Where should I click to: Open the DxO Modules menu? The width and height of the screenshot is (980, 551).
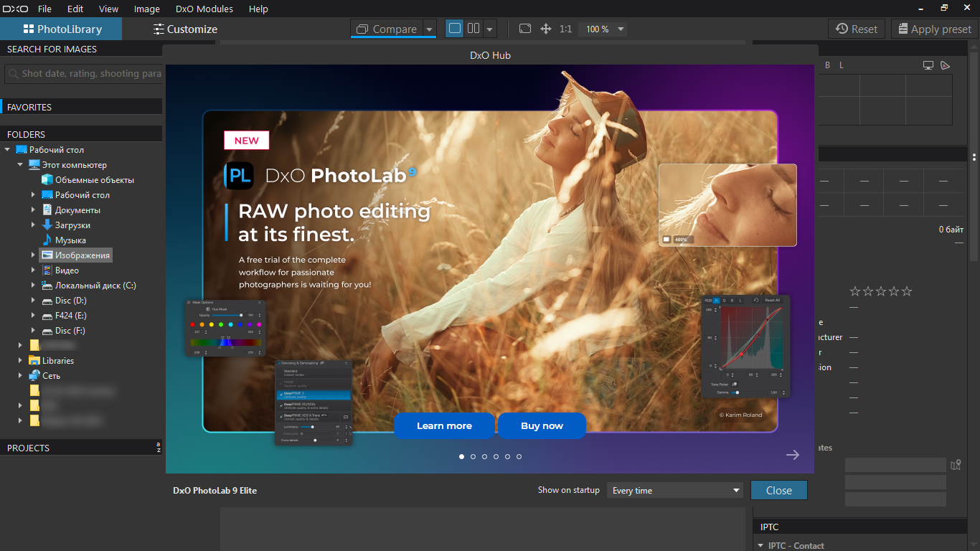click(204, 9)
